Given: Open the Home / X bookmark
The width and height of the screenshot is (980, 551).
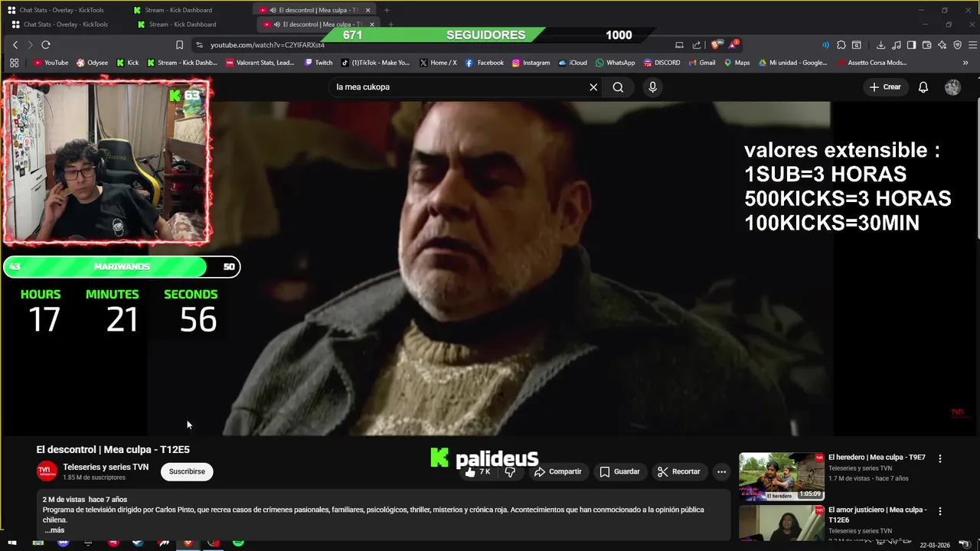Looking at the screenshot, I should tap(438, 63).
